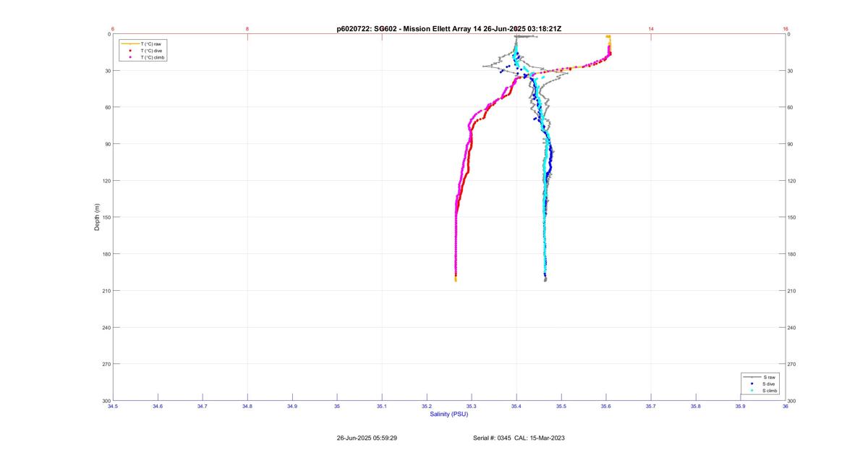Click depth tick 270 on the left axis

click(107, 364)
